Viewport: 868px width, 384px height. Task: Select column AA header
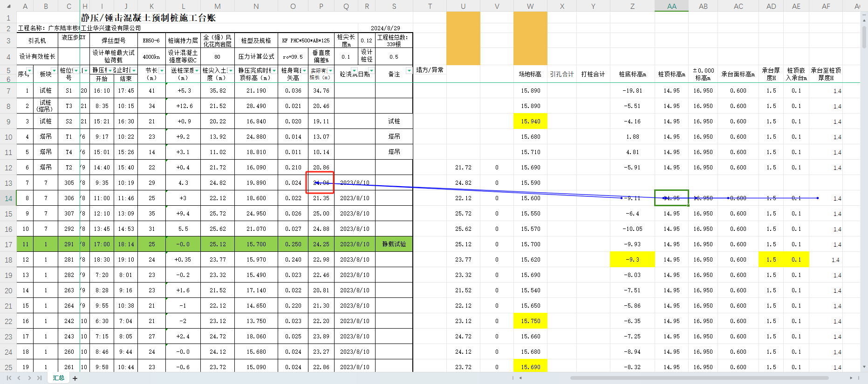(671, 6)
